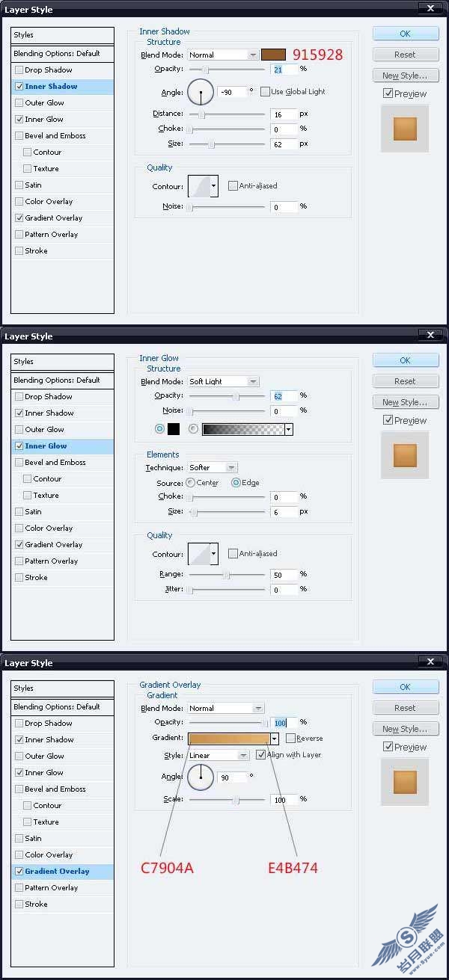This screenshot has height=980, width=449.
Task: Click the Inner Shadow angle dial
Action: 200,92
